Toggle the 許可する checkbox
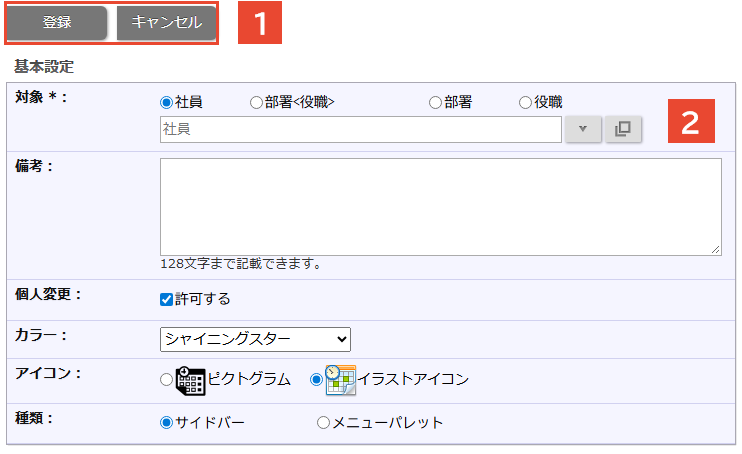The height and width of the screenshot is (454, 742). coord(167,299)
